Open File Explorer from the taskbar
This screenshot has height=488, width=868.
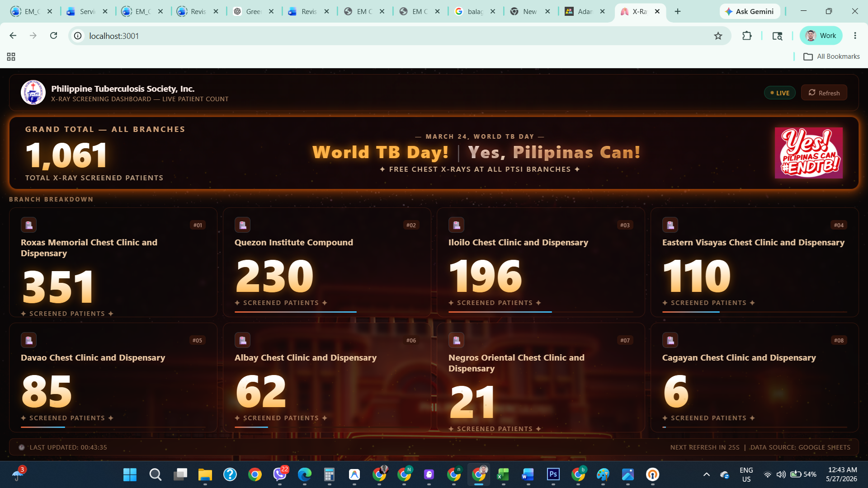point(205,474)
